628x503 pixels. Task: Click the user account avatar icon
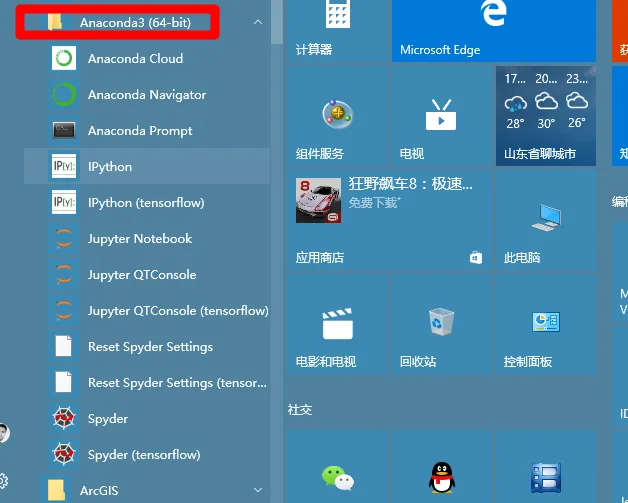click(4, 433)
